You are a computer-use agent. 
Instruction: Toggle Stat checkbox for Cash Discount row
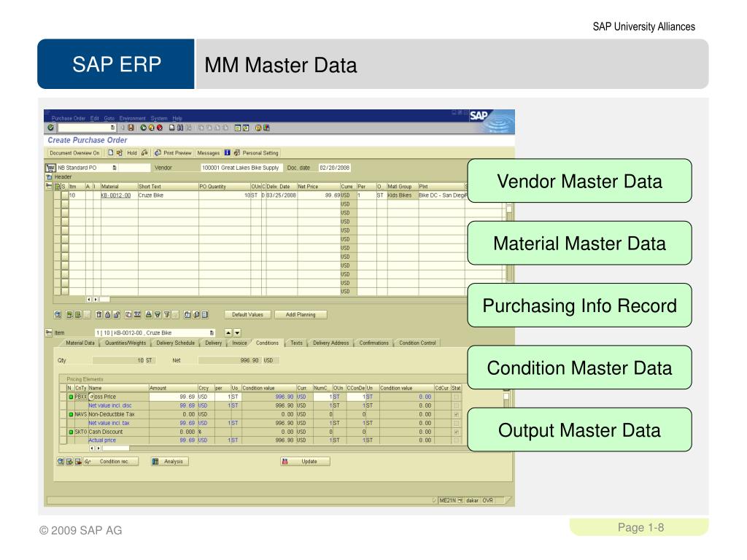pos(457,432)
